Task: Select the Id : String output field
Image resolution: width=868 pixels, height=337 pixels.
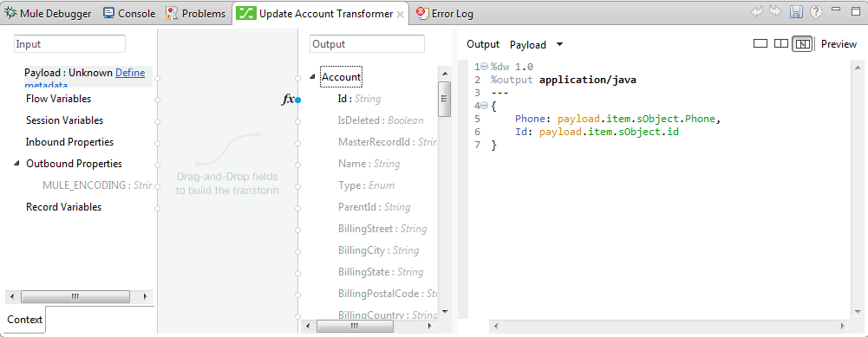Action: click(359, 99)
